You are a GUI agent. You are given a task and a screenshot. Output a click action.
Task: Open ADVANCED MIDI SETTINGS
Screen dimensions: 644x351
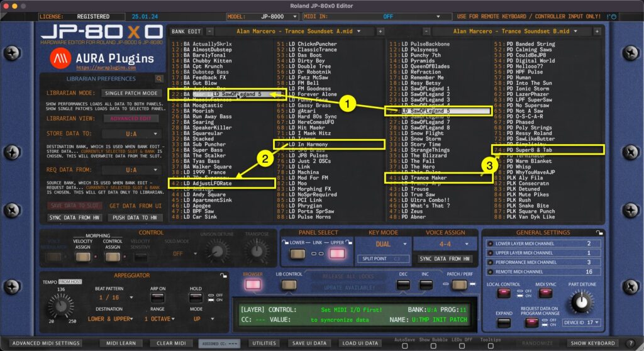[x=45, y=343]
